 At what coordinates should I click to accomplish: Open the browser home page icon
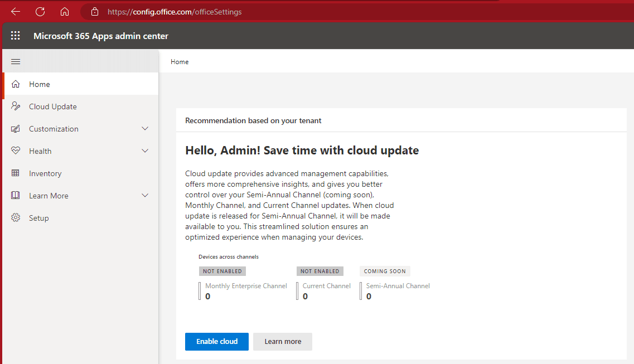65,12
